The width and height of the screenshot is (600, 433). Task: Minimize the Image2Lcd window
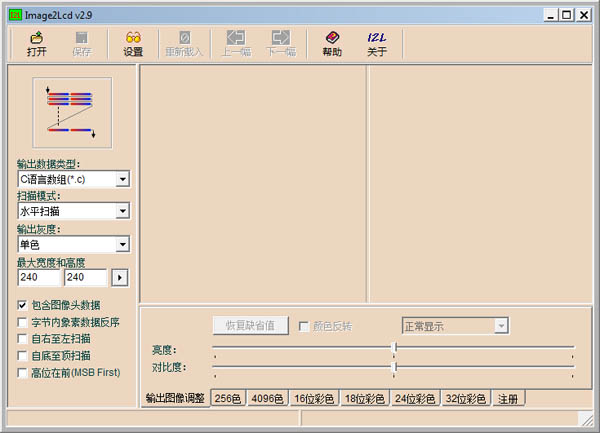click(x=551, y=15)
